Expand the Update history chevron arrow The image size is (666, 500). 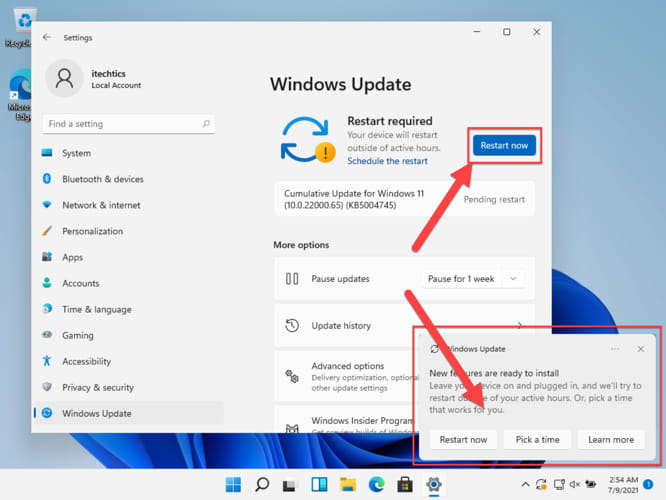[x=520, y=325]
